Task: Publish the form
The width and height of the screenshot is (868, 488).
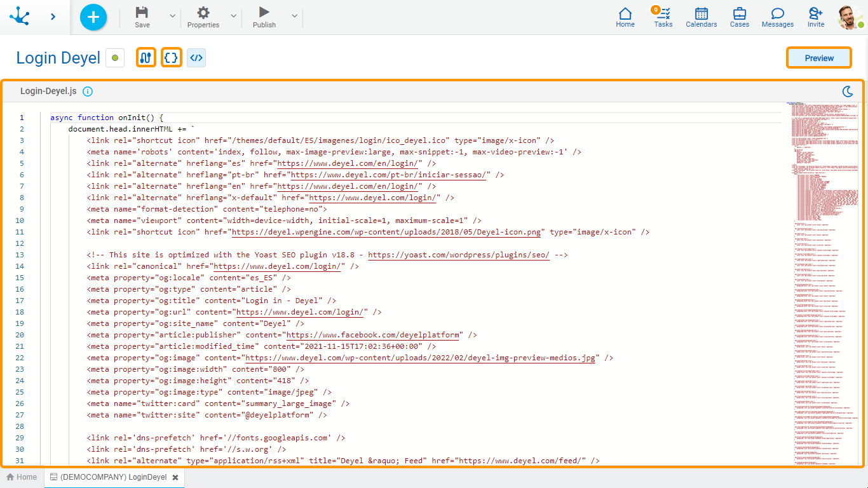Action: [264, 17]
